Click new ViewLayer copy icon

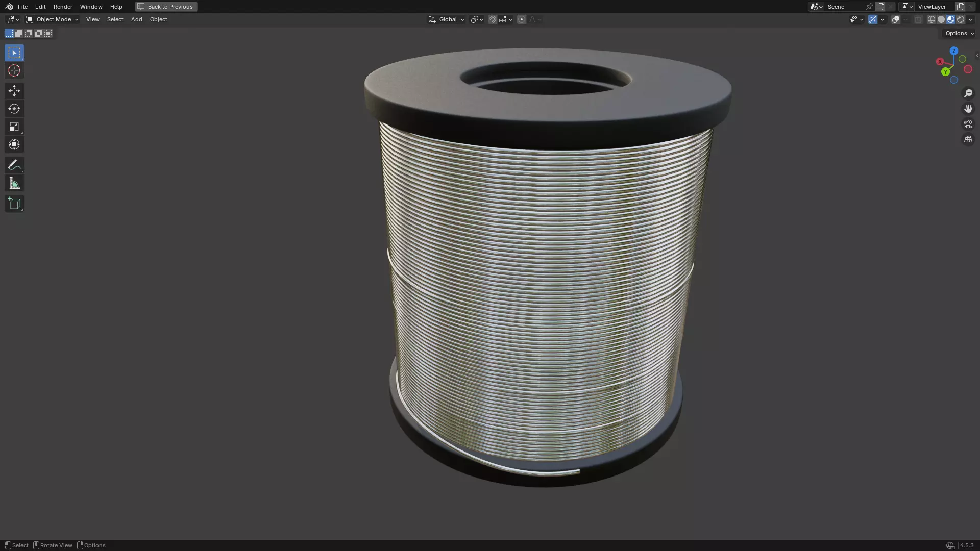(x=961, y=7)
